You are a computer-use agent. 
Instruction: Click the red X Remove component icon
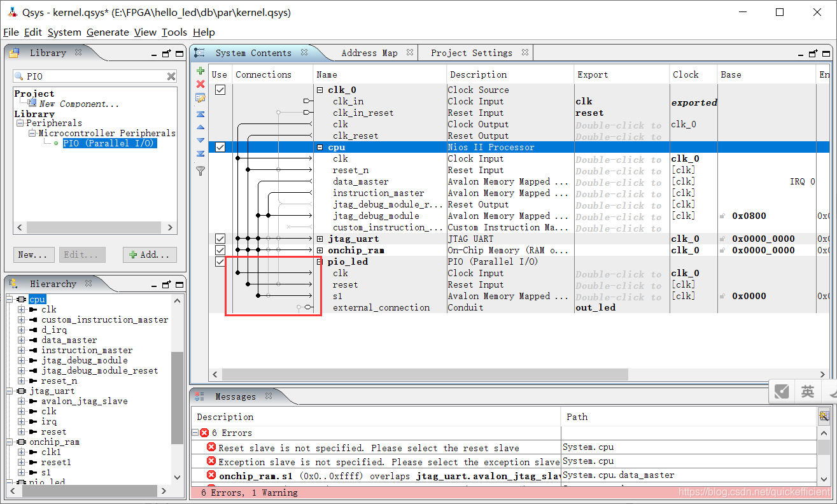(x=200, y=84)
